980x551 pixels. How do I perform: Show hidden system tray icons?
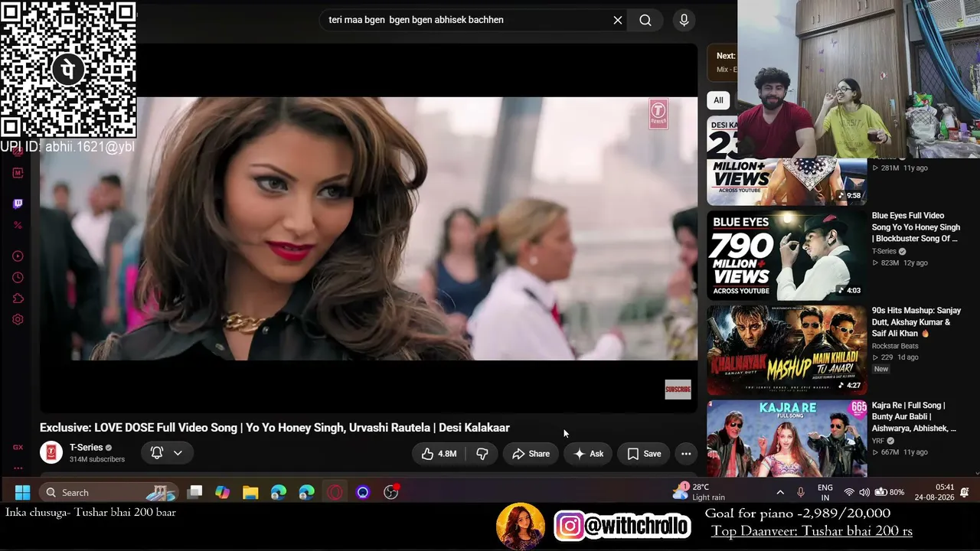click(780, 492)
